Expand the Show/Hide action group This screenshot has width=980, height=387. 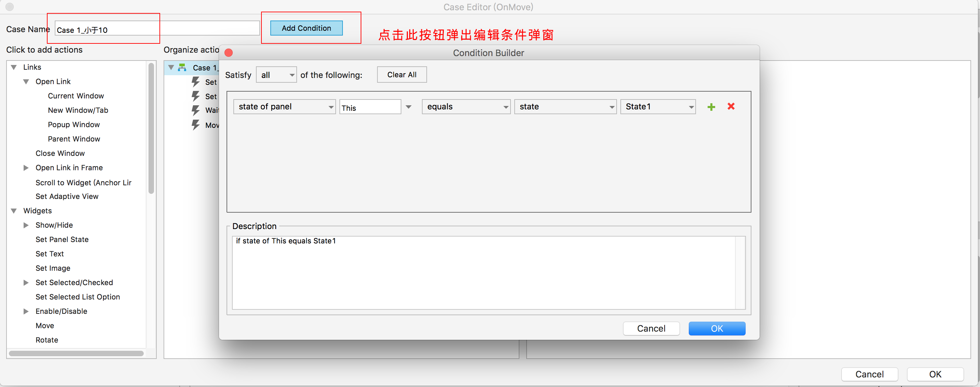click(x=26, y=225)
